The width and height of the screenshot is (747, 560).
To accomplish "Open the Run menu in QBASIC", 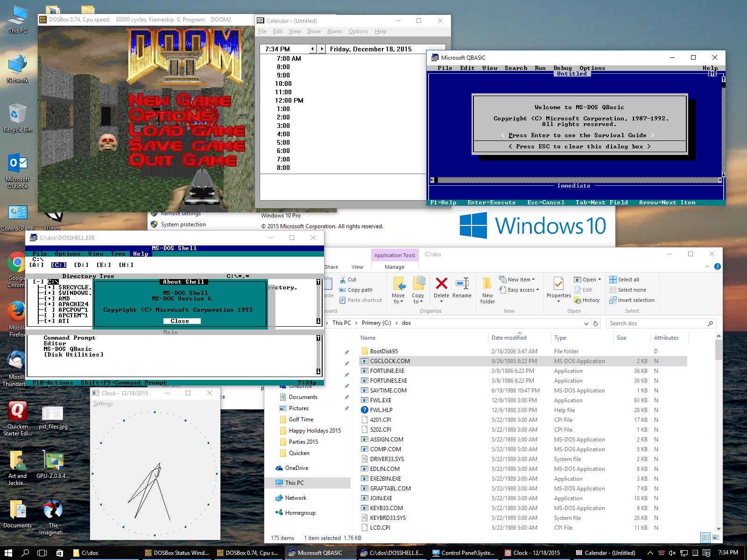I will click(540, 68).
